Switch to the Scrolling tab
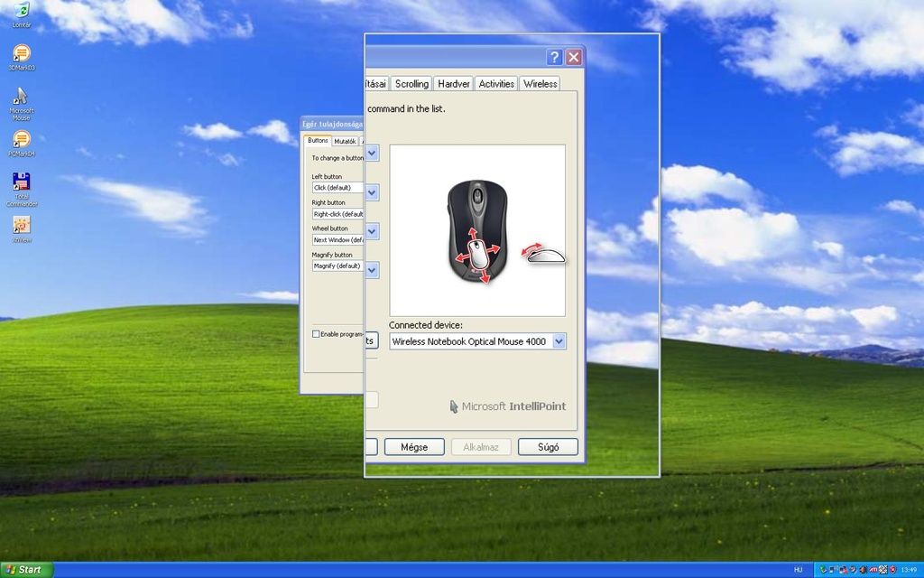The height and width of the screenshot is (578, 924). click(x=411, y=84)
